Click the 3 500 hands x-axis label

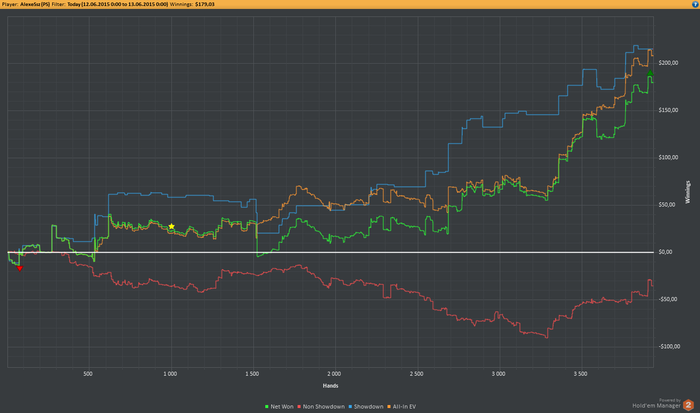tap(580, 374)
